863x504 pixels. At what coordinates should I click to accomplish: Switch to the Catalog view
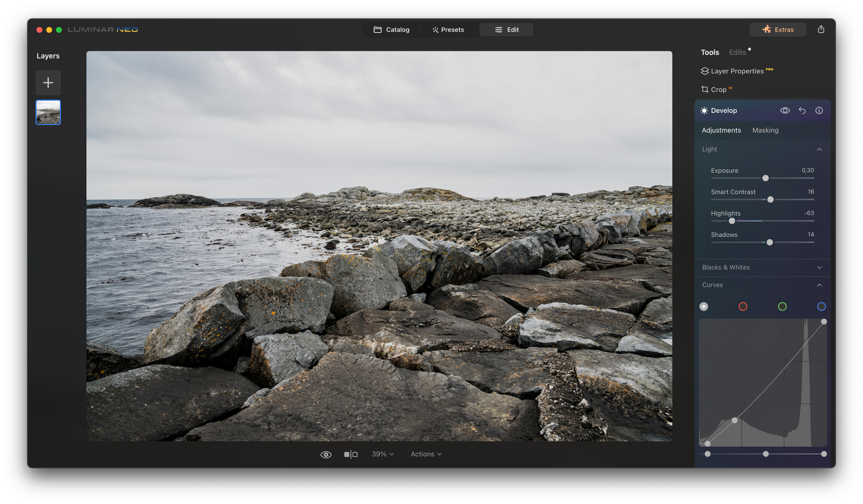[391, 29]
